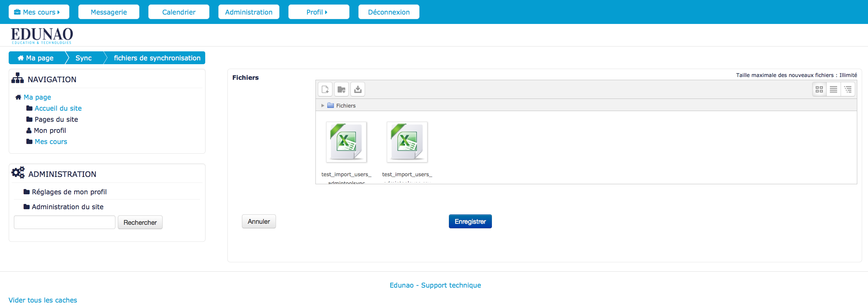Click the Edunao logo

[42, 35]
